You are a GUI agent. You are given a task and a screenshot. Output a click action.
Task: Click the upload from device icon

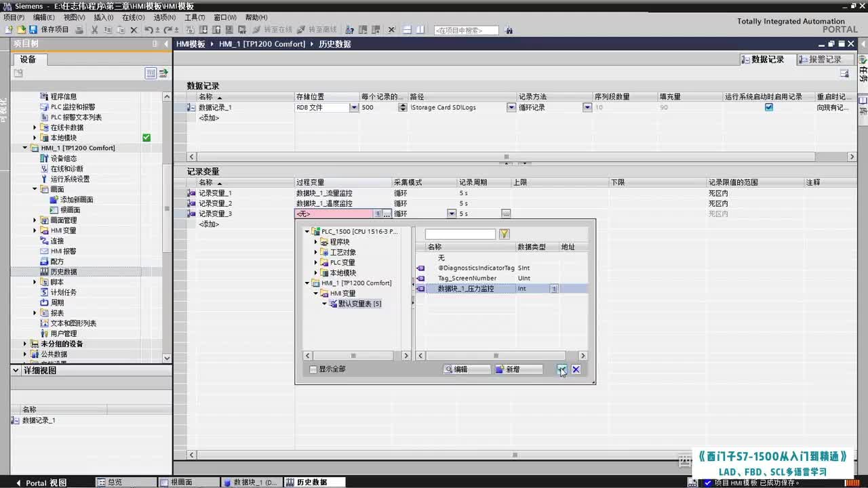(216, 30)
